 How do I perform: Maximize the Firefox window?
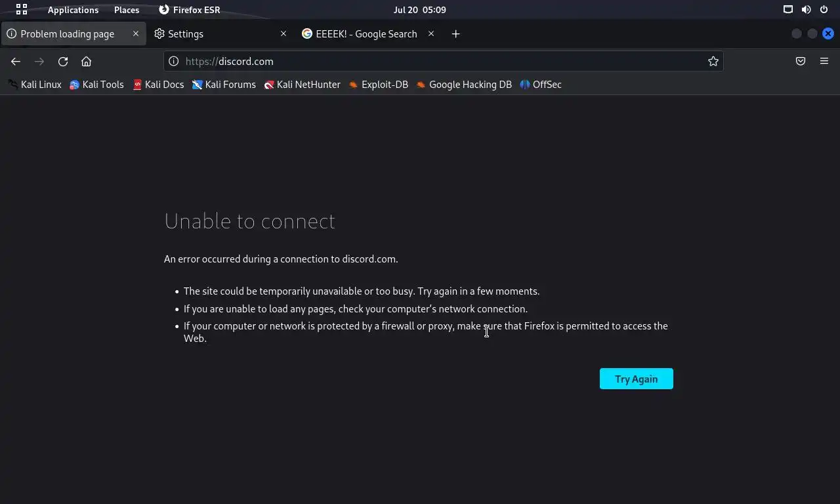[x=812, y=33]
